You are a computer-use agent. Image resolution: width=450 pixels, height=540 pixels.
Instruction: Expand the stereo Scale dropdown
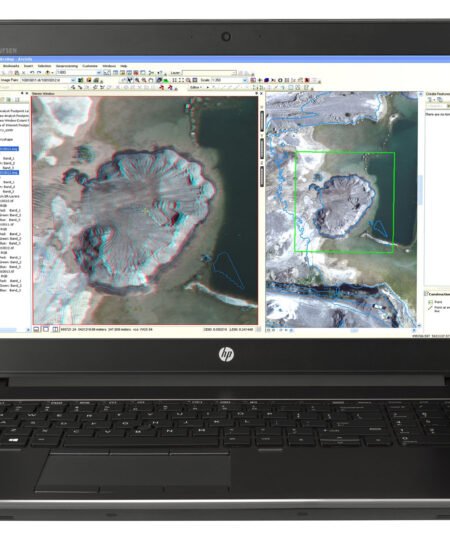[245, 80]
